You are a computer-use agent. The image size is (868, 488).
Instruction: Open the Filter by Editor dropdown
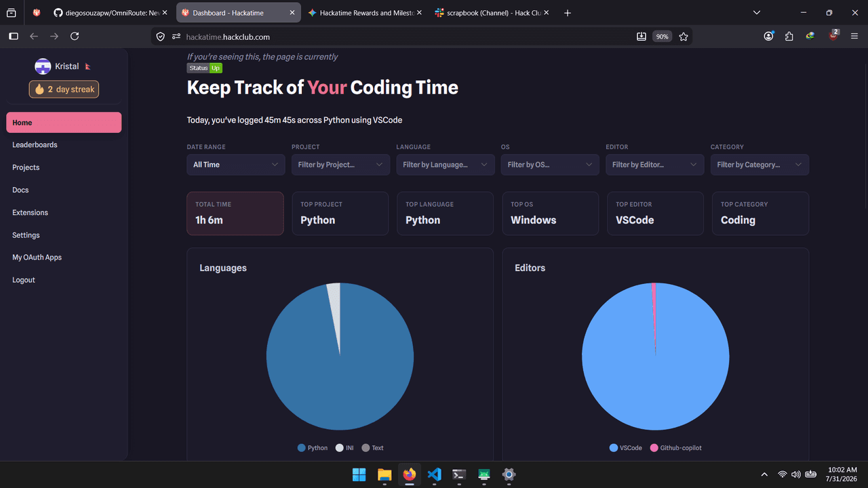point(655,165)
